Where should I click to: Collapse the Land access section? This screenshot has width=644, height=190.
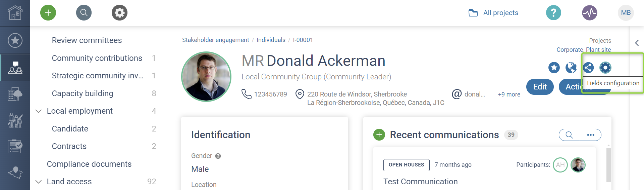click(39, 182)
